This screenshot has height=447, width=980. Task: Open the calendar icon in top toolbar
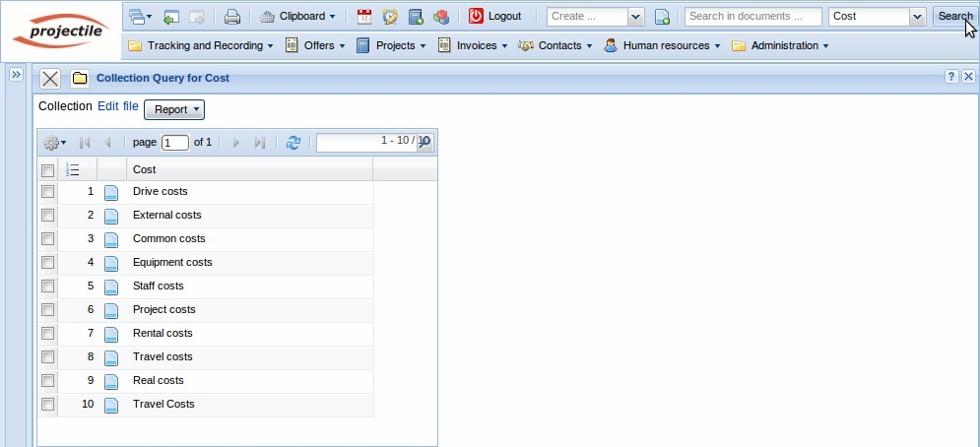(364, 17)
